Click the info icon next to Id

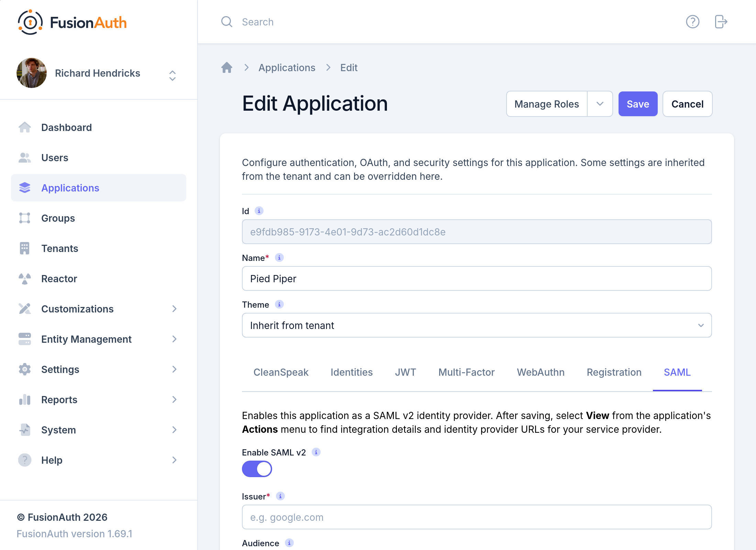(259, 211)
